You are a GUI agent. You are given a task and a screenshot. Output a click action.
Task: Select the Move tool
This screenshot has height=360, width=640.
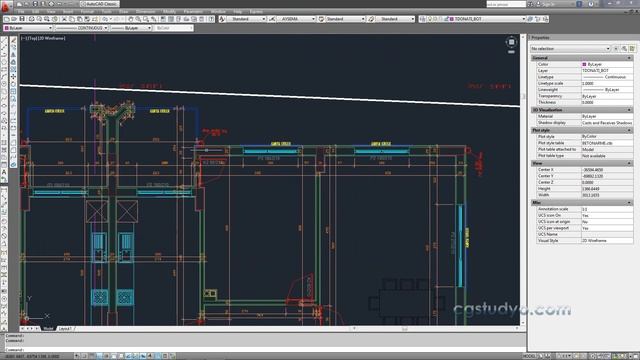pyautogui.click(x=13, y=77)
